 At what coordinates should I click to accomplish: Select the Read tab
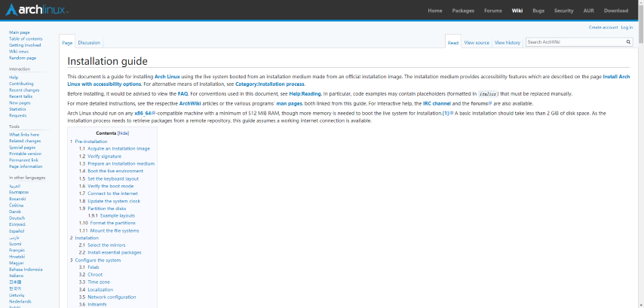point(453,43)
